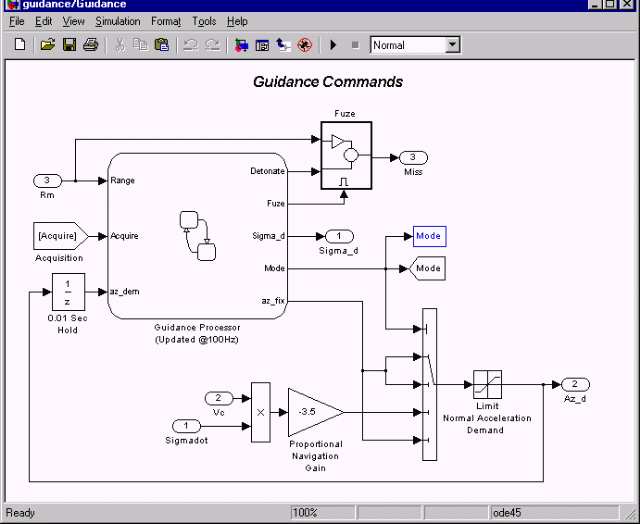Print the model with printer icon
640x524 pixels.
[91, 44]
